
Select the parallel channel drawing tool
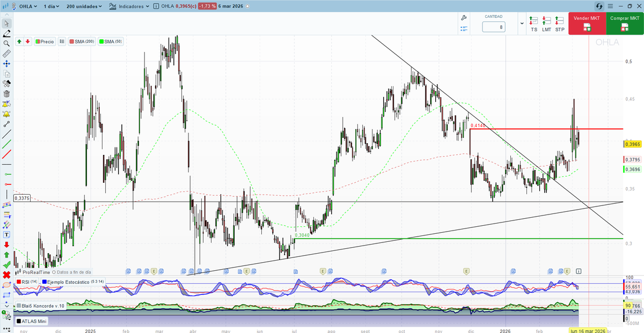tap(6, 204)
